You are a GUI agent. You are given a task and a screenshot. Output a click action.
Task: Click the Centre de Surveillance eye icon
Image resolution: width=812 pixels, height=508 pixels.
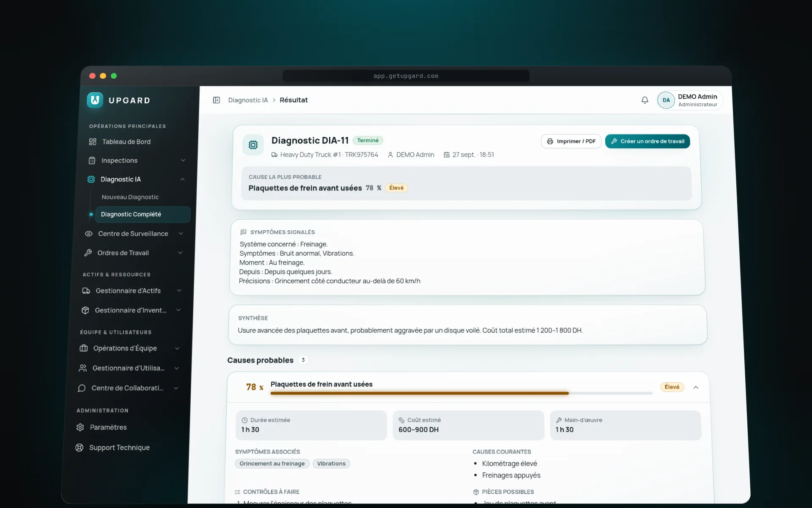(x=89, y=234)
